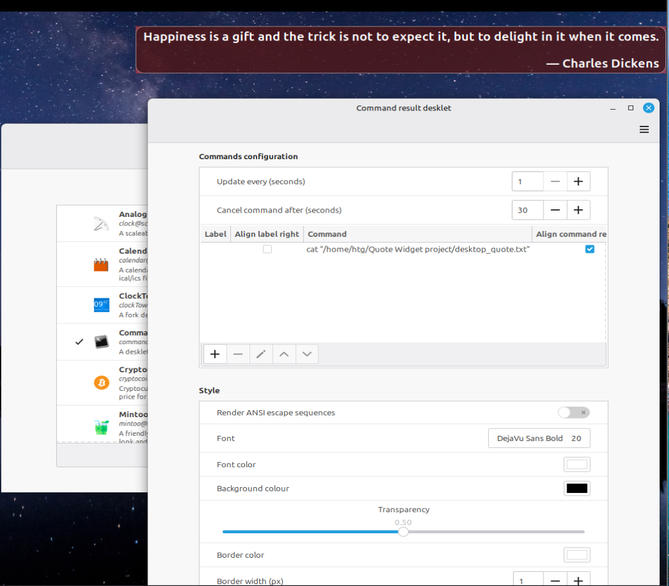Open the Border color swatch
Viewport: 669px width, 586px height.
[577, 555]
